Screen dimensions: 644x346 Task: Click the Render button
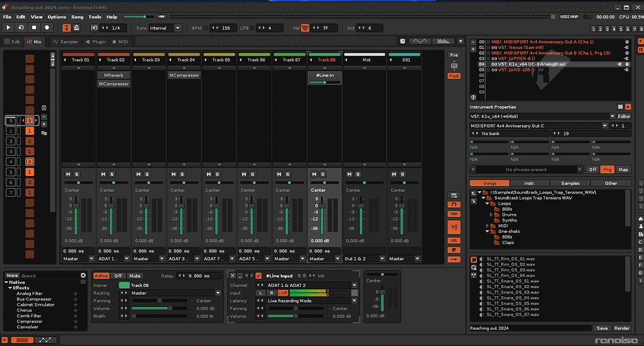click(622, 328)
